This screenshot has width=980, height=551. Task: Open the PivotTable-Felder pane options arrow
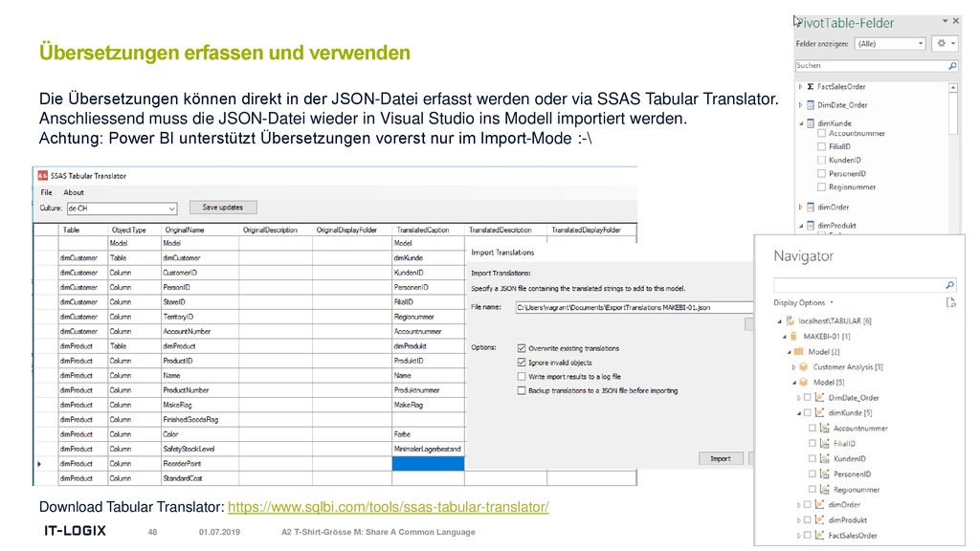coord(945,21)
